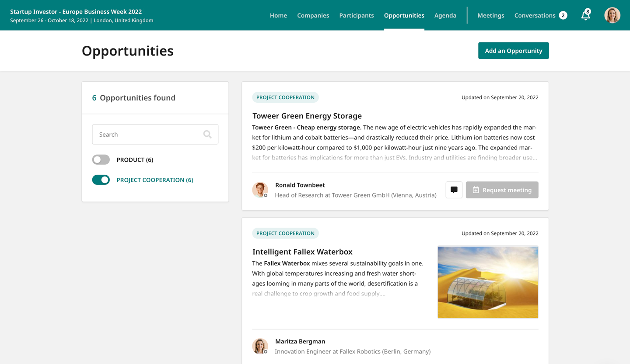Open Intelligent Fallex Waterbox opportunity title
This screenshot has width=630, height=364.
tap(302, 252)
